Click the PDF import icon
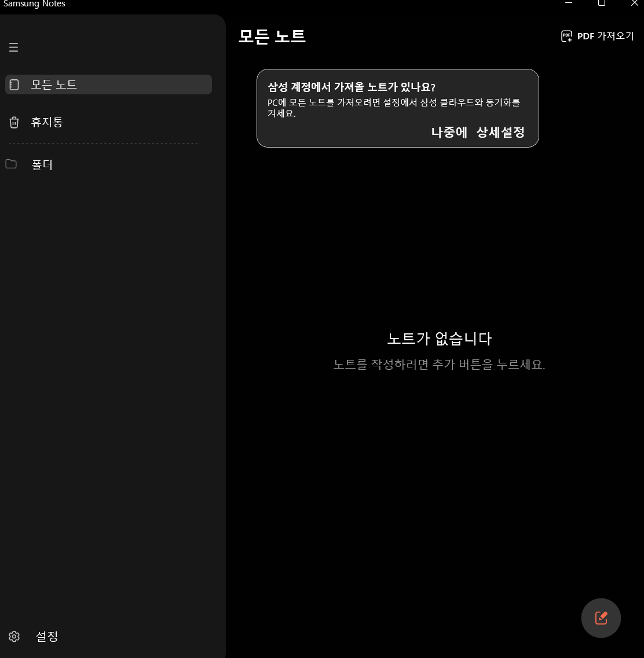Screen dimensions: 644x658 pos(566,36)
